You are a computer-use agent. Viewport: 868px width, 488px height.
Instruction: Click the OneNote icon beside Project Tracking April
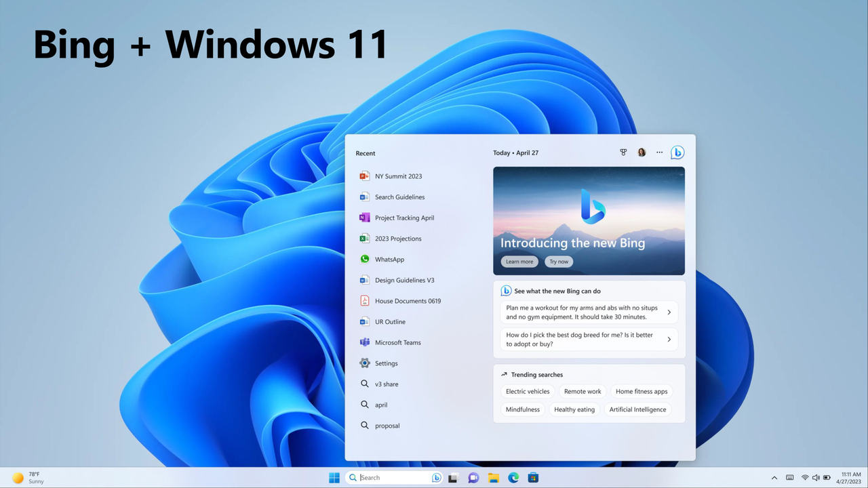[x=365, y=218]
